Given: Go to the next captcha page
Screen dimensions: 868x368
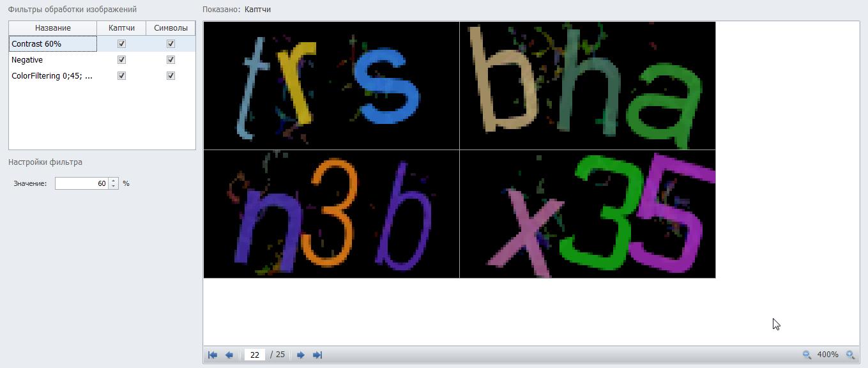Looking at the screenshot, I should click(301, 355).
